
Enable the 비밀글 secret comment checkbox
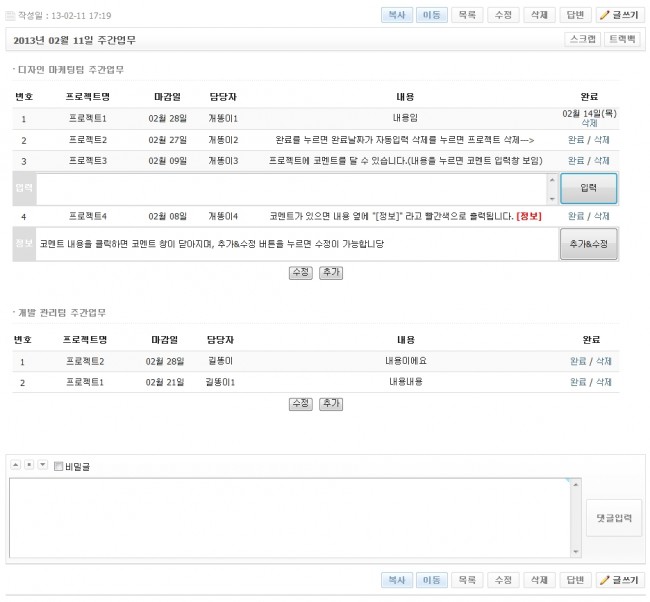tap(59, 466)
